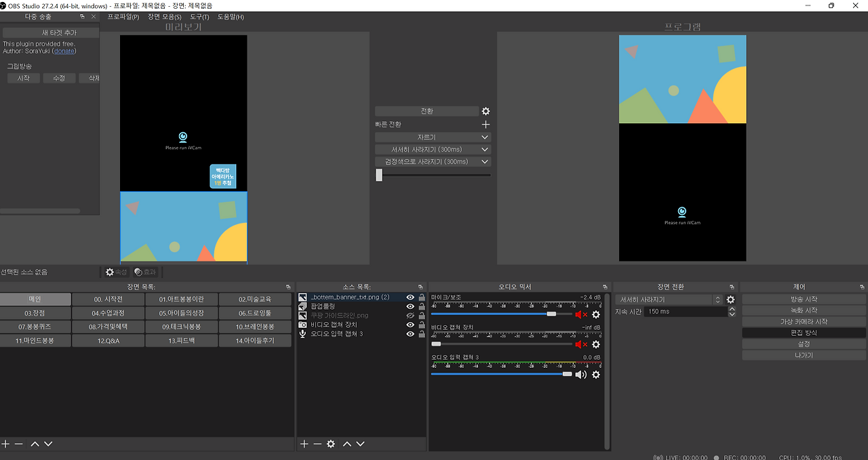Undock the 제어 panel
Image resolution: width=868 pixels, height=460 pixels.
click(863, 287)
